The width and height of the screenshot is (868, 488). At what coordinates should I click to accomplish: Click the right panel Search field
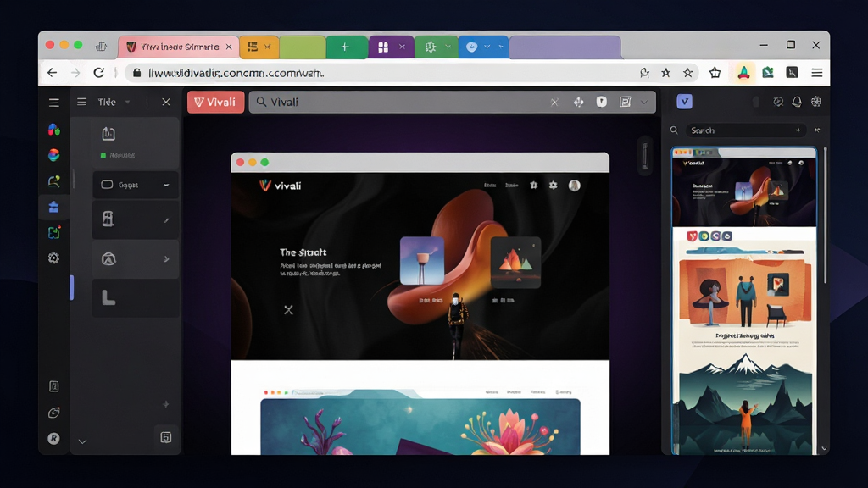point(745,130)
